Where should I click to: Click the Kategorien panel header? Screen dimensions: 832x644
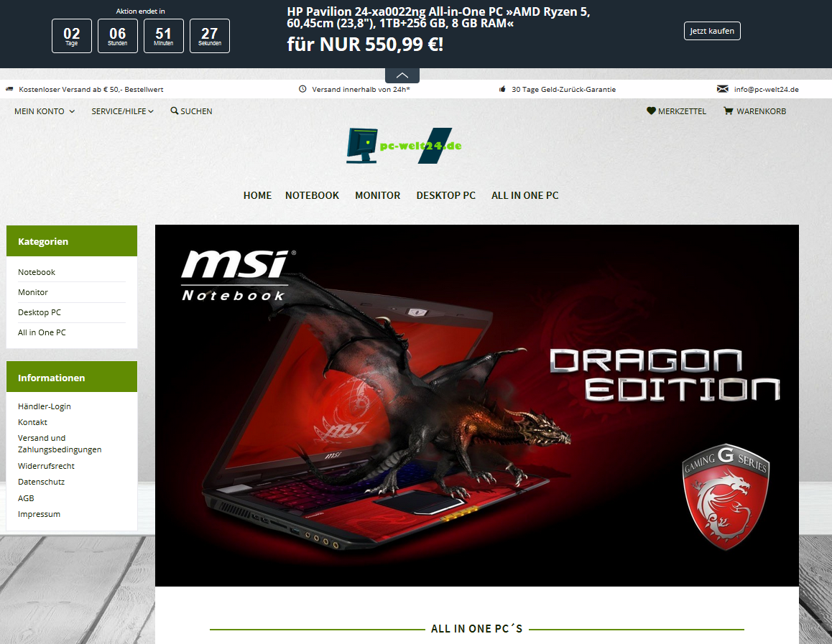click(x=72, y=241)
